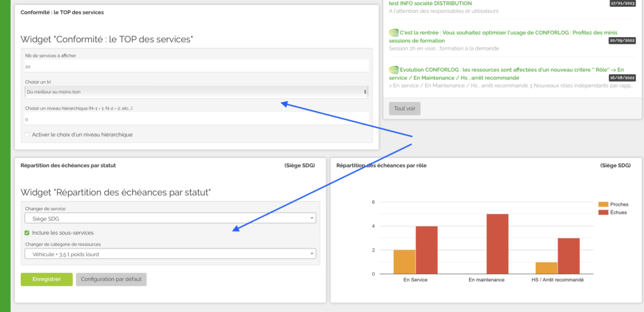Click the "Choisir un niveau hiérarchique" input field
Screen dimensions: 644x312
[196, 119]
